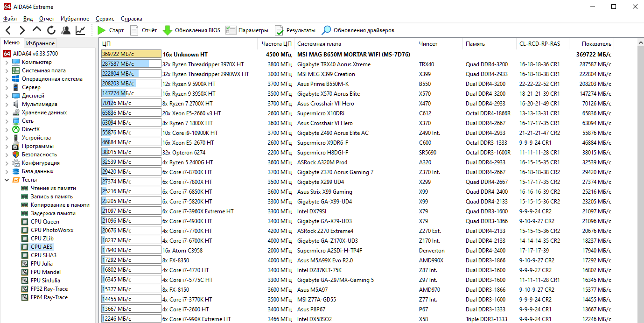Open the Избранное menu
Image resolution: width=644 pixels, height=323 pixels.
pos(75,19)
